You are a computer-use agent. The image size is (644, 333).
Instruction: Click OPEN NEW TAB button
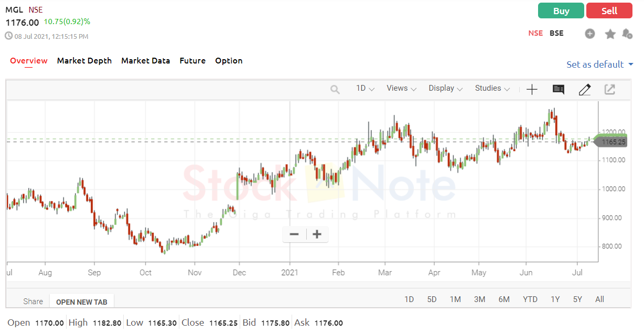pos(82,302)
